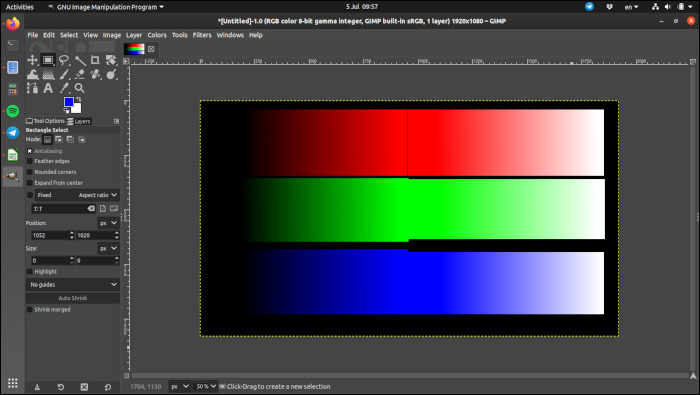Select the Gradient tool
The width and height of the screenshot is (700, 395).
[x=48, y=74]
